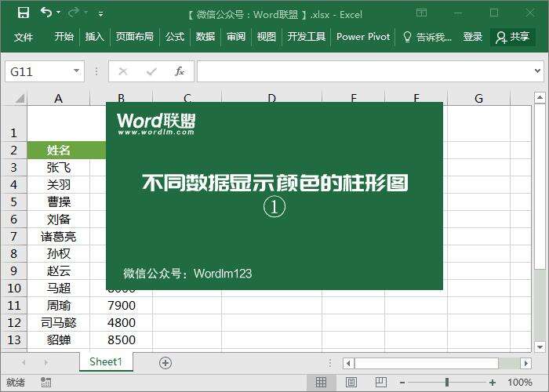Click cell containing 马超
Screen dimensions: 549x392
tap(59, 288)
